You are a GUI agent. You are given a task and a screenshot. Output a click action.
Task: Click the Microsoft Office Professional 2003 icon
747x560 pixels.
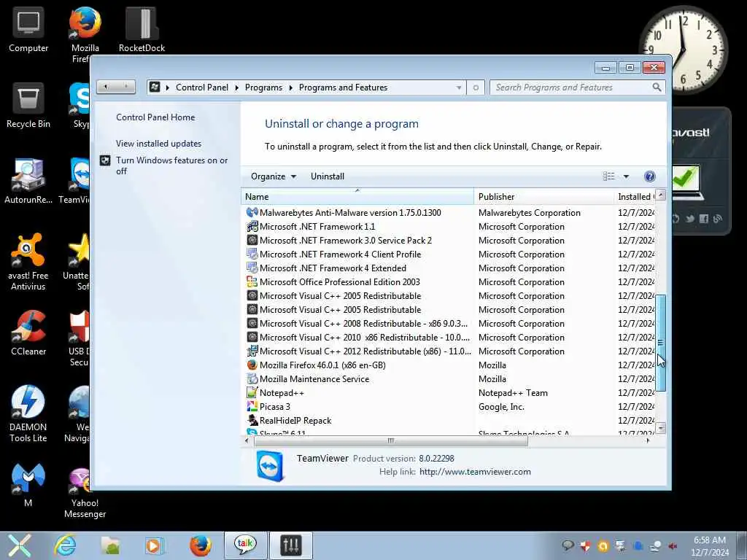click(x=252, y=281)
